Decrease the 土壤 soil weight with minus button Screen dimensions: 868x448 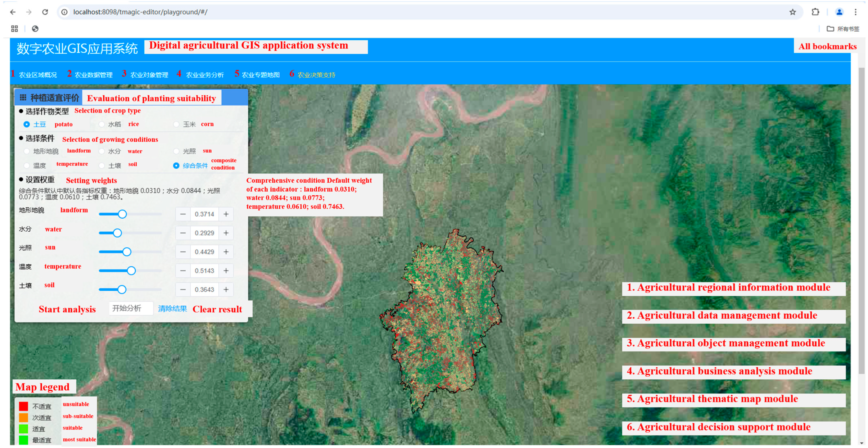click(x=183, y=290)
